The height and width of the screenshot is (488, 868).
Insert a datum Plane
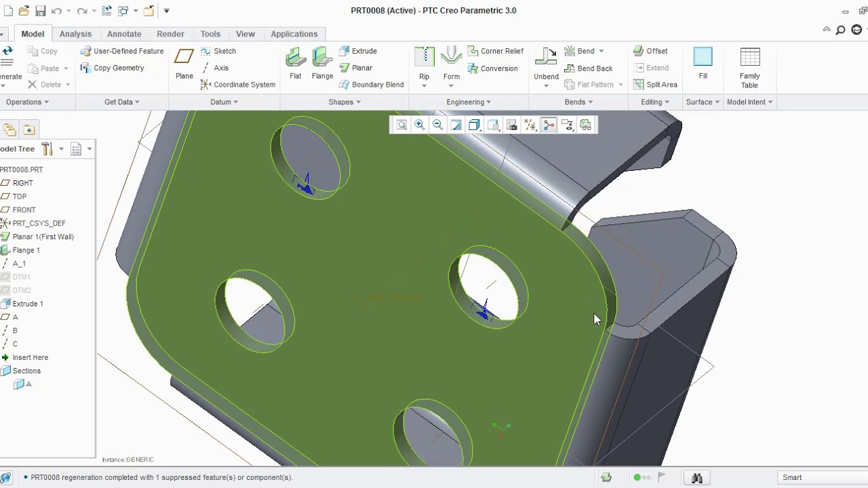click(x=184, y=64)
